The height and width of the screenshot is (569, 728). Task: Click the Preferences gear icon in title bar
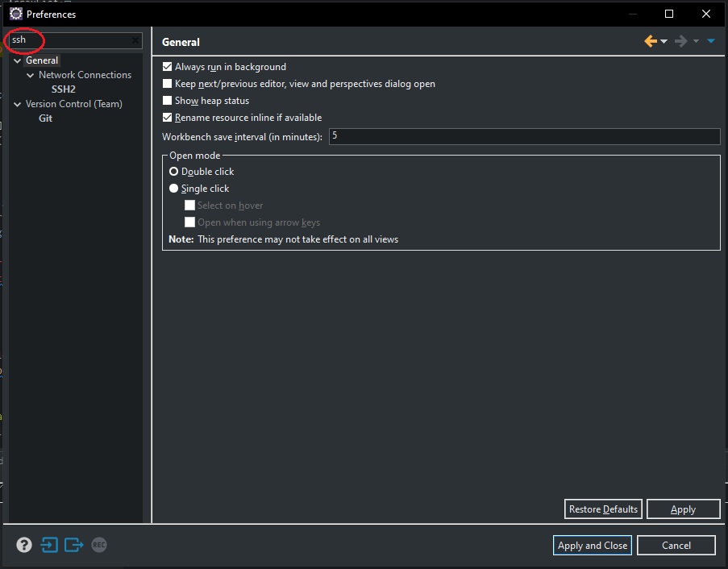[15, 14]
